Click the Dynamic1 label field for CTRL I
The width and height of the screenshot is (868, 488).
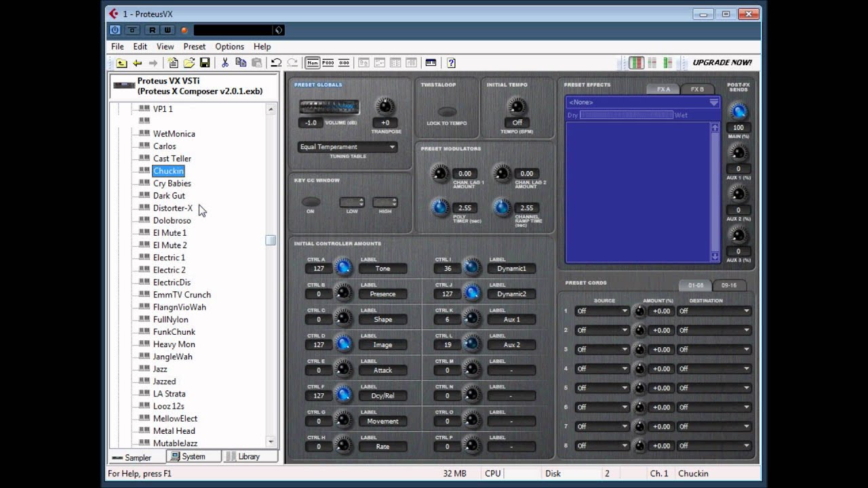tap(511, 268)
